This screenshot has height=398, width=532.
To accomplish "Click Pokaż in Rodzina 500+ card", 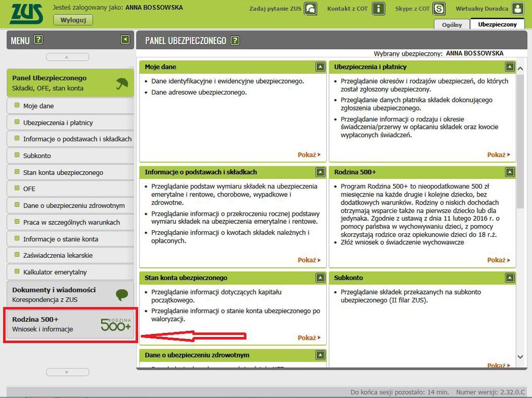I will pos(498,260).
